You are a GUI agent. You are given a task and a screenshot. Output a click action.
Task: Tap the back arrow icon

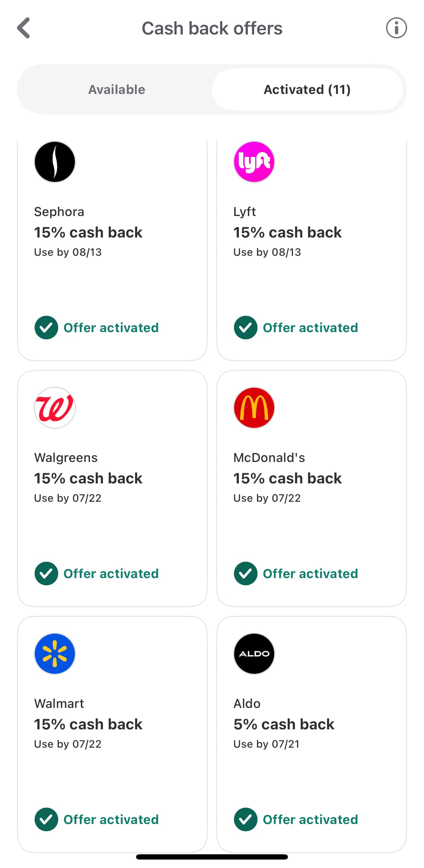[x=24, y=28]
